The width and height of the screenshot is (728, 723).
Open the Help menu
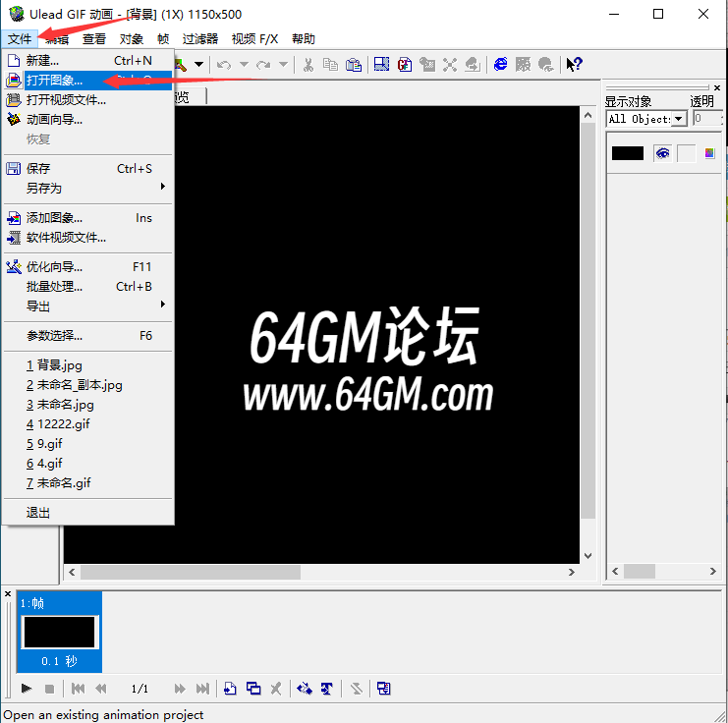[x=304, y=39]
